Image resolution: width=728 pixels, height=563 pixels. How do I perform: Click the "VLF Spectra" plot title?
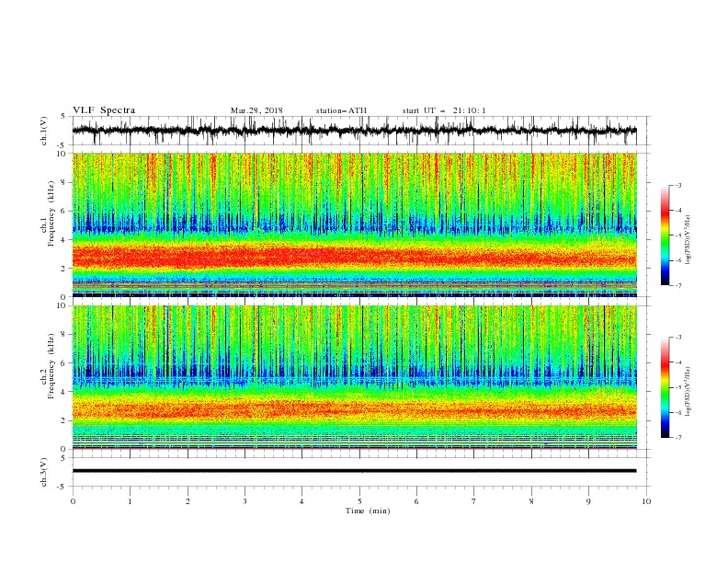[x=104, y=110]
